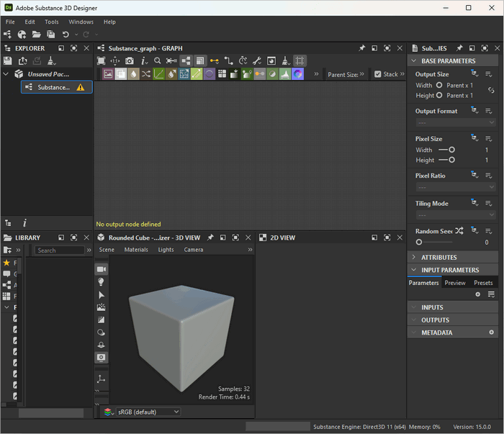The width and height of the screenshot is (504, 434).
Task: Click the camera screenshot icon in graph toolbar
Action: (129, 61)
